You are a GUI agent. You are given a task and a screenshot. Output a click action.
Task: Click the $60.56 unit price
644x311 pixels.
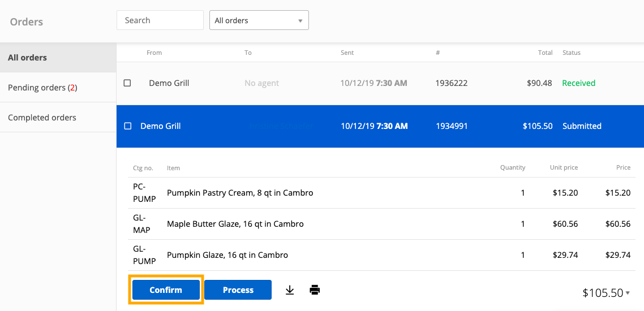click(565, 224)
